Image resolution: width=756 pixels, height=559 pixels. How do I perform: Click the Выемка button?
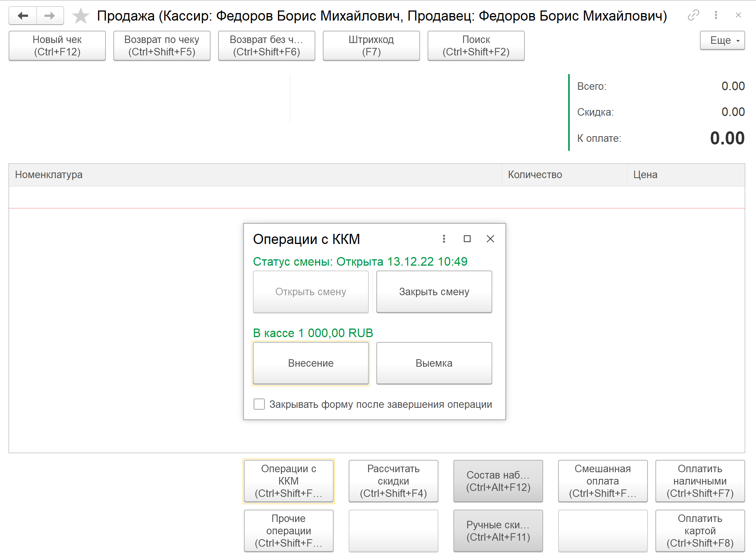[434, 363]
